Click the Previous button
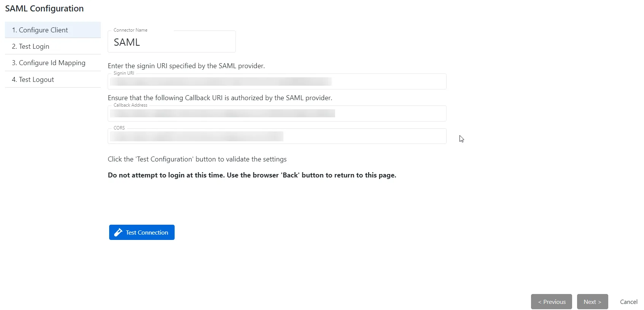The image size is (644, 310). click(552, 302)
